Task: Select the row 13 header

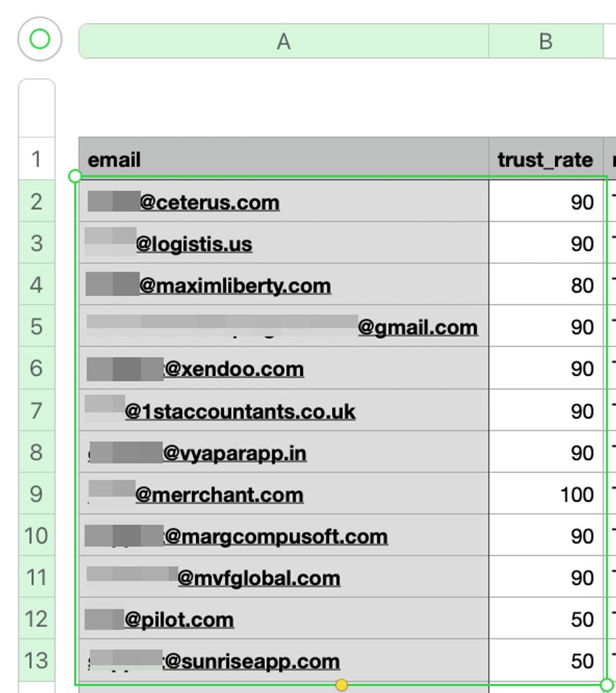Action: pos(36,660)
